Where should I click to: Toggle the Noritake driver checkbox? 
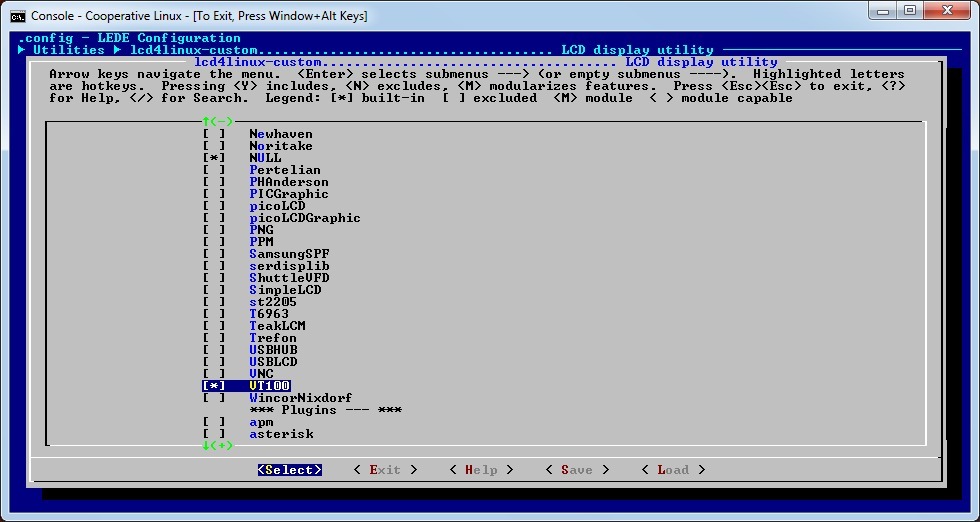[x=214, y=146]
